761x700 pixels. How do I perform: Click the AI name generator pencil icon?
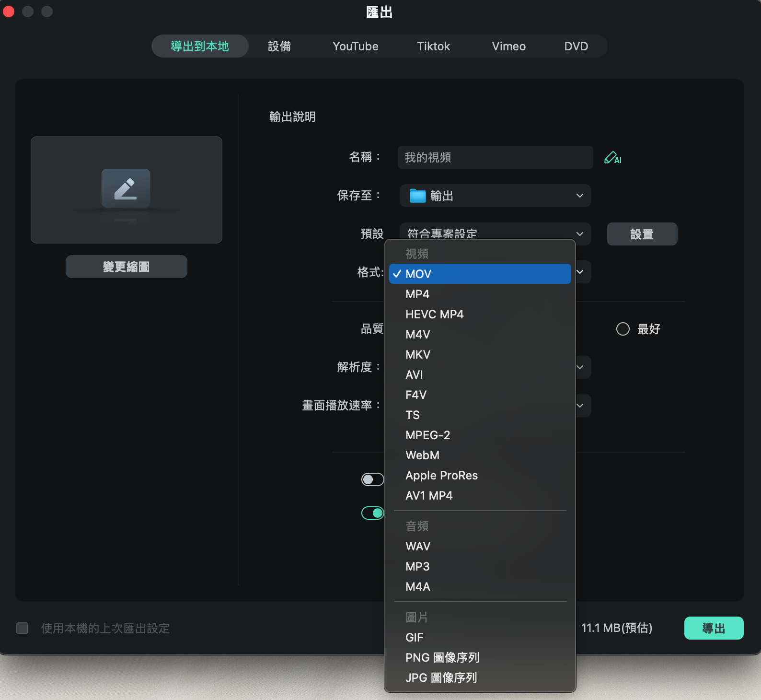(x=612, y=158)
